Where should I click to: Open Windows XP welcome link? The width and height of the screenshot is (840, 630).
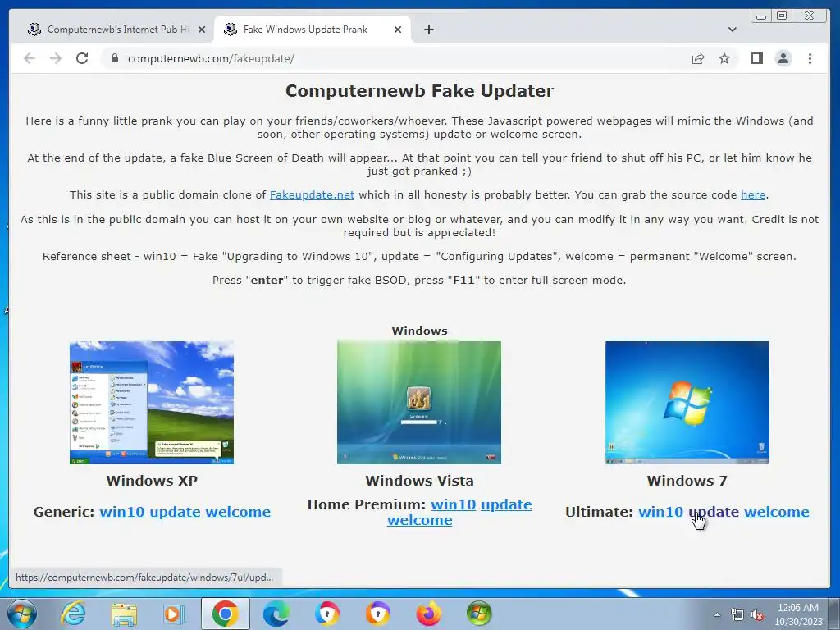238,512
